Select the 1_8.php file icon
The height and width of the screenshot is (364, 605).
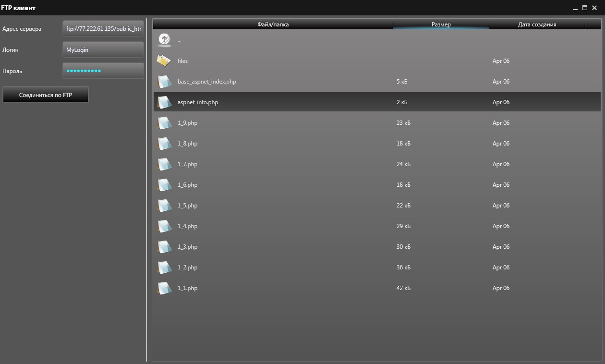pyautogui.click(x=164, y=144)
